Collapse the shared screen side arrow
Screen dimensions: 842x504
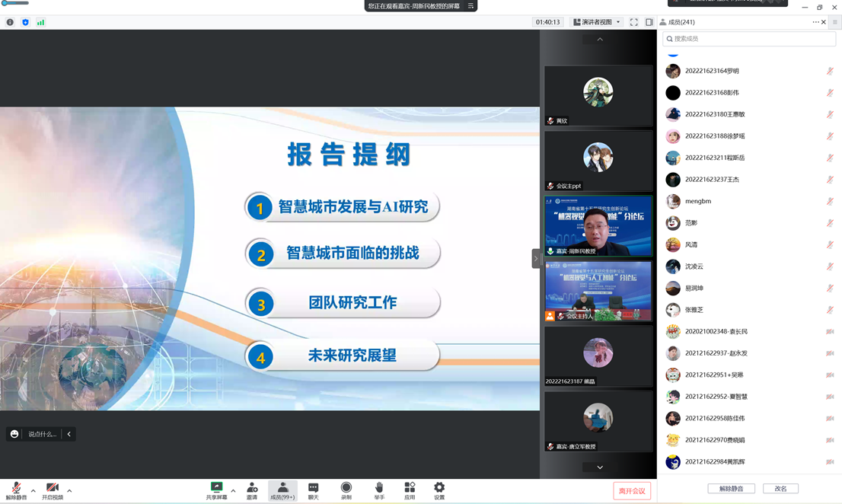537,258
